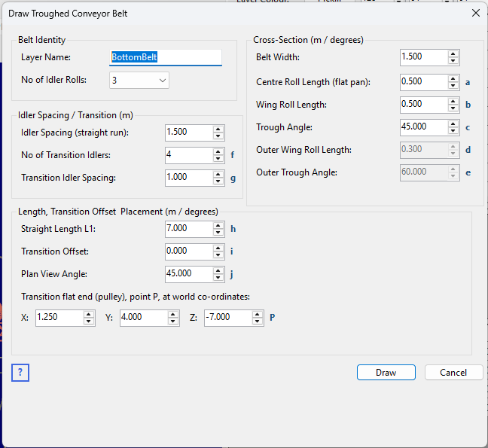Decrease Trough Angle with down arrow
The width and height of the screenshot is (488, 448).
453,131
